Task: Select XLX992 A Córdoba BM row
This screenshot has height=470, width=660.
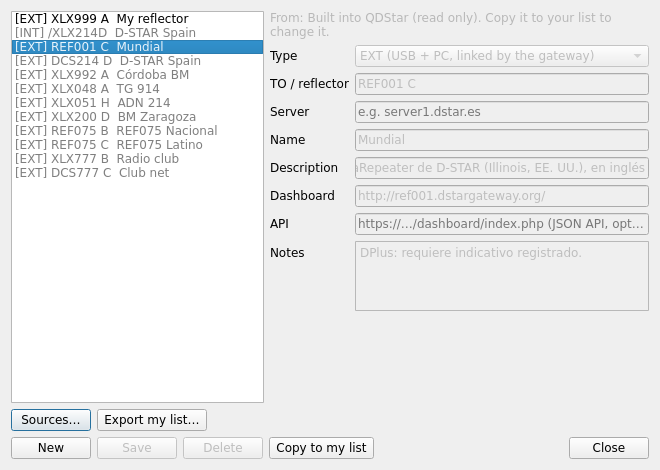Action: [x=137, y=75]
